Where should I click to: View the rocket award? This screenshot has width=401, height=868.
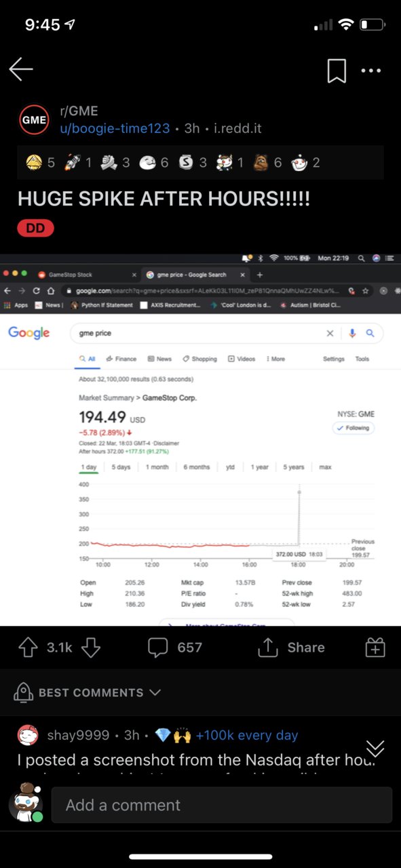tap(73, 162)
